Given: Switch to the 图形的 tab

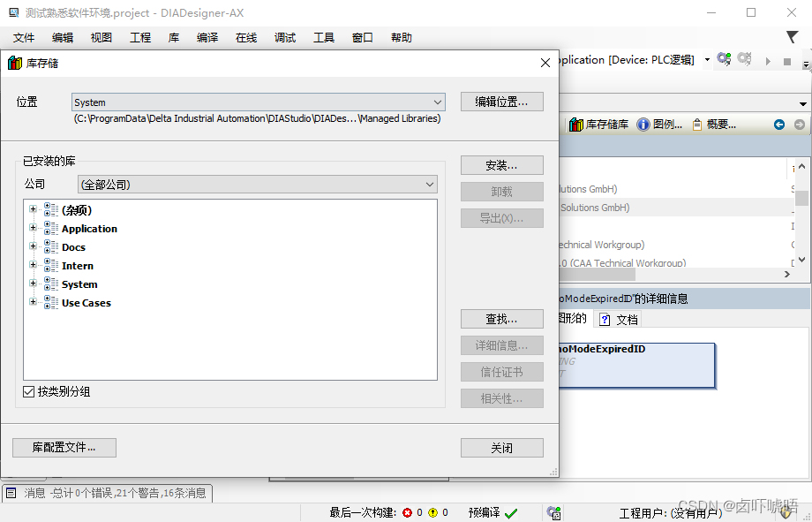Looking at the screenshot, I should click(x=573, y=318).
